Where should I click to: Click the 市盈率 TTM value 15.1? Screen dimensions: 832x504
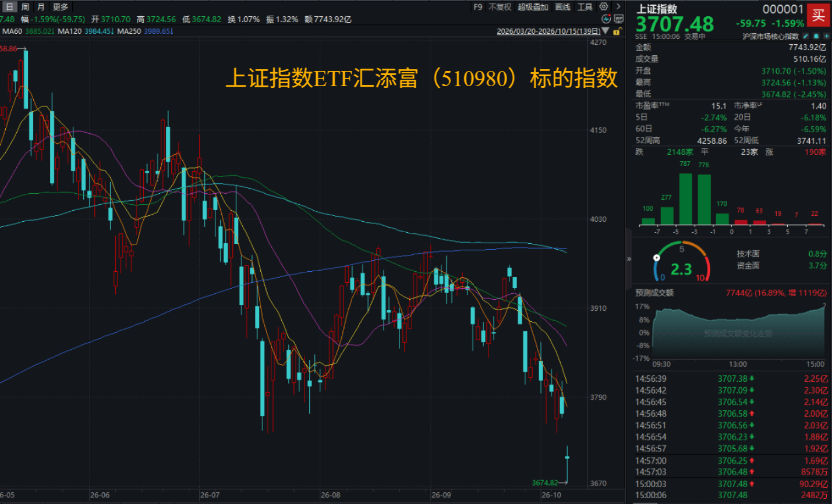719,106
